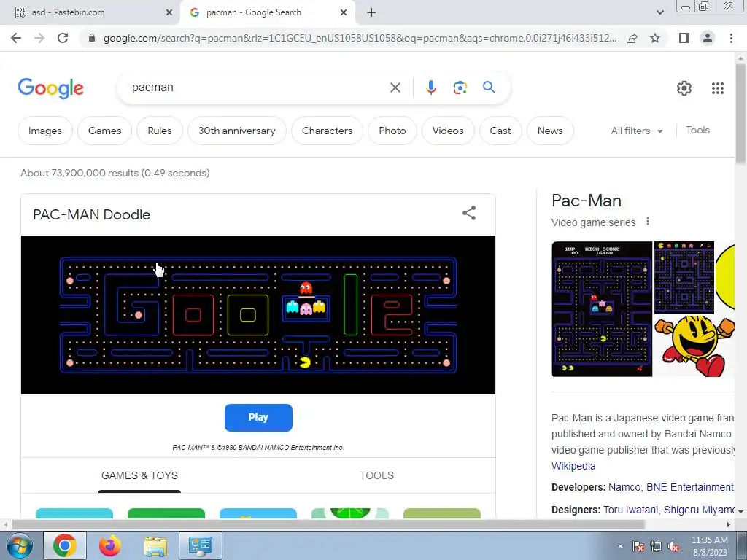Viewport: 747px width, 560px height.
Task: Clear the search box with the X icon
Action: click(395, 87)
